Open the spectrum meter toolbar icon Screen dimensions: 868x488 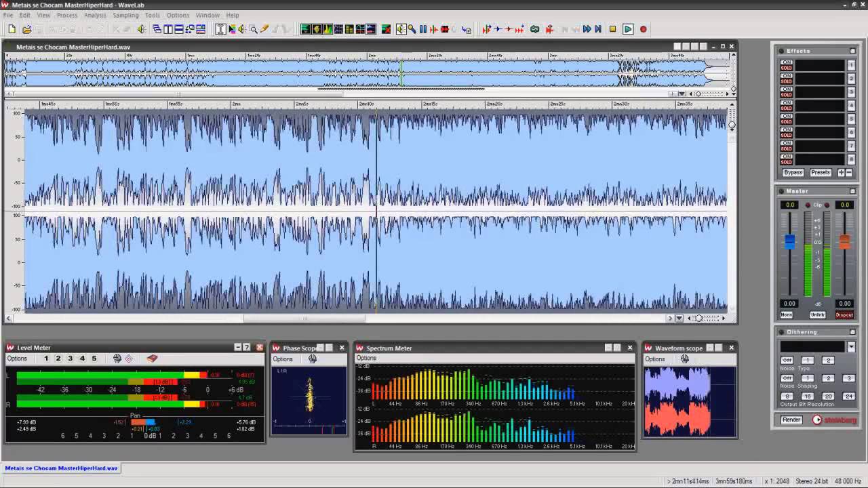click(x=328, y=29)
